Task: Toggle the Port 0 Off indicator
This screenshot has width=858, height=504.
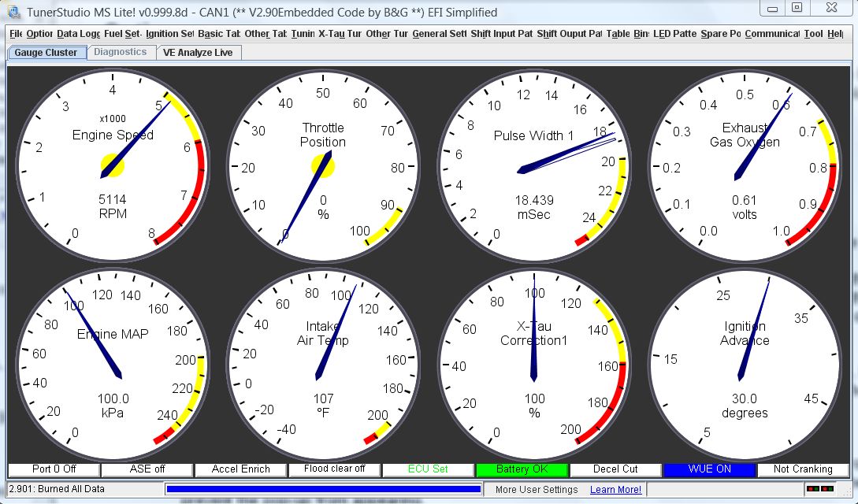Action: click(52, 469)
